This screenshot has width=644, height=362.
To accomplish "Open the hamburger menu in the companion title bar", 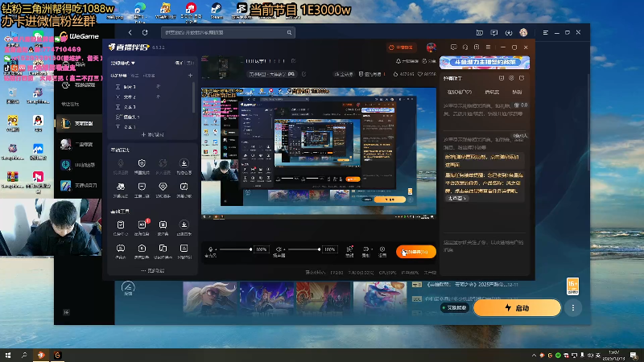I will point(488,47).
